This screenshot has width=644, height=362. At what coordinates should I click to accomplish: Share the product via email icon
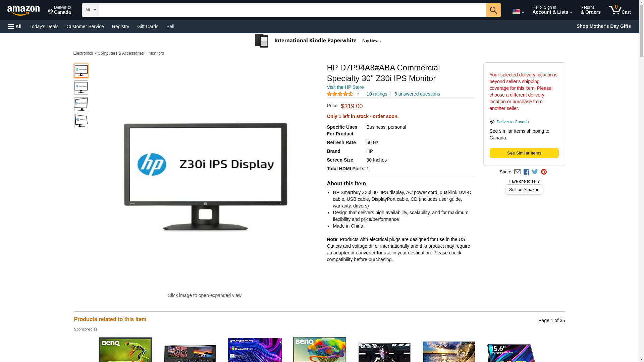point(517,172)
